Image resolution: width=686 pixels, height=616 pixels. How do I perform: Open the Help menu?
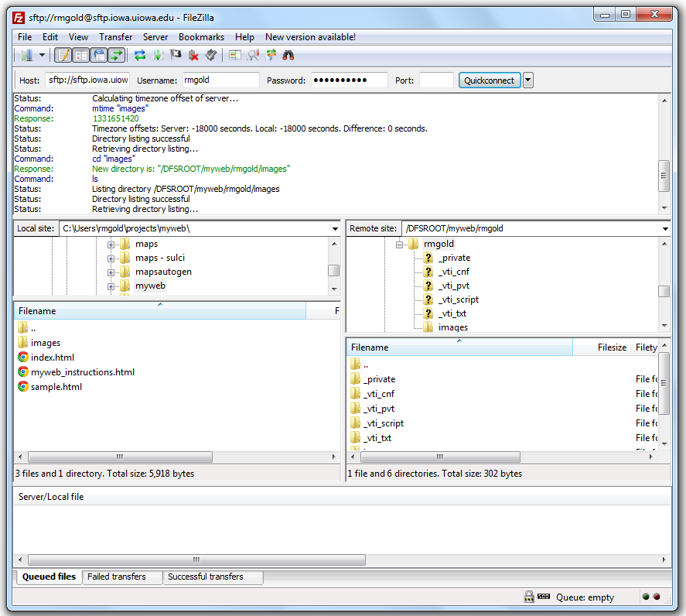coord(244,37)
